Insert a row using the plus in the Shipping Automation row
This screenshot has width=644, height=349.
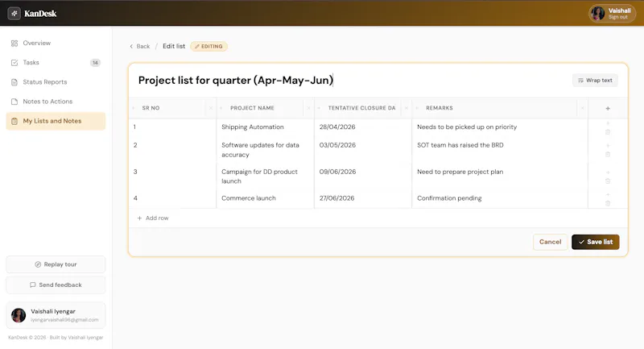coord(608,123)
